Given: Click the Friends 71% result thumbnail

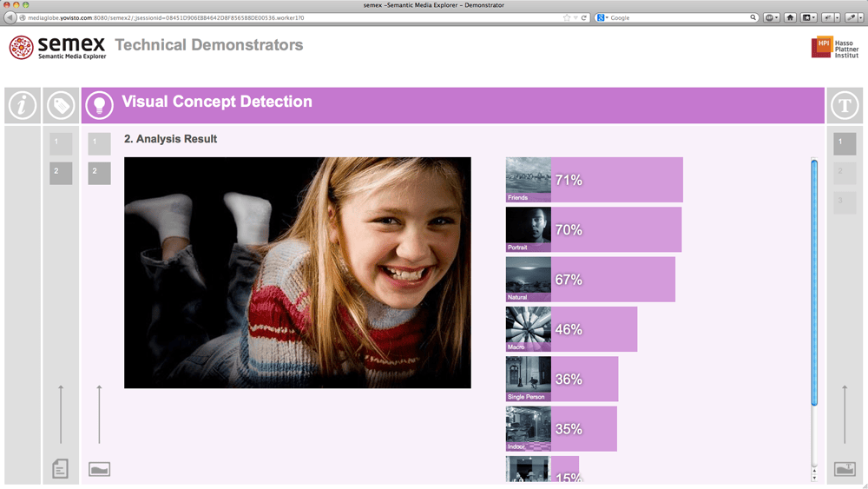Looking at the screenshot, I should coord(528,180).
